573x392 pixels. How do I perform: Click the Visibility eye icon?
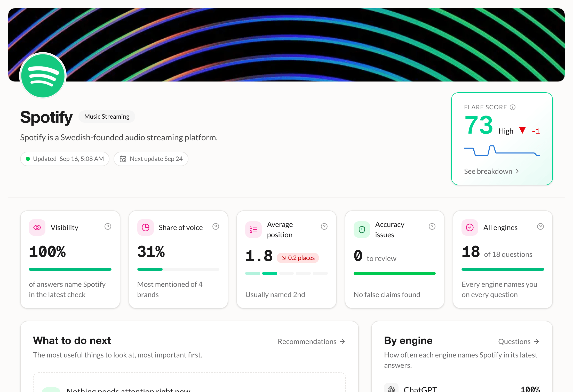point(37,227)
